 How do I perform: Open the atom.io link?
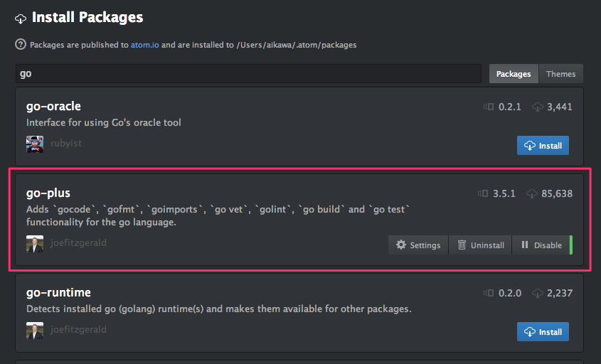(145, 45)
